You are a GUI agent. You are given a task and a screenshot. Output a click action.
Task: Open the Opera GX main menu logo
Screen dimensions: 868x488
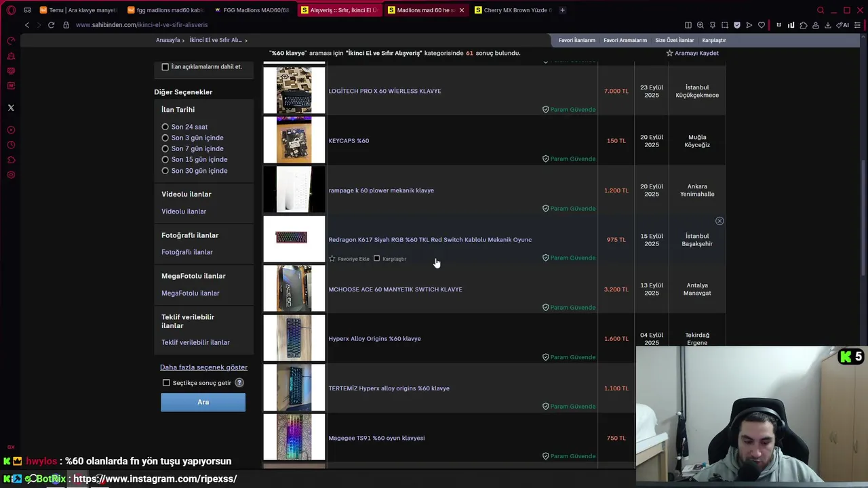tap(11, 10)
